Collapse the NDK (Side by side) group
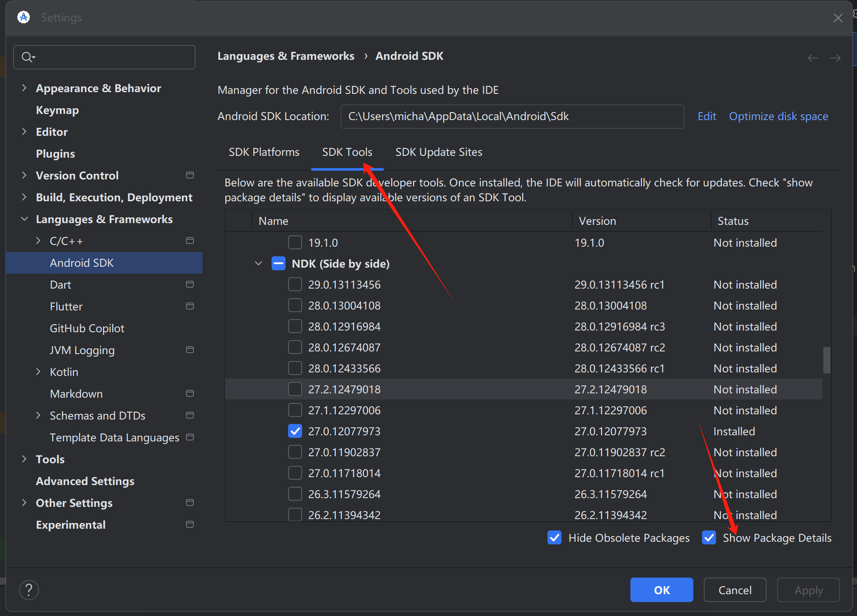The image size is (857, 616). coord(258,263)
